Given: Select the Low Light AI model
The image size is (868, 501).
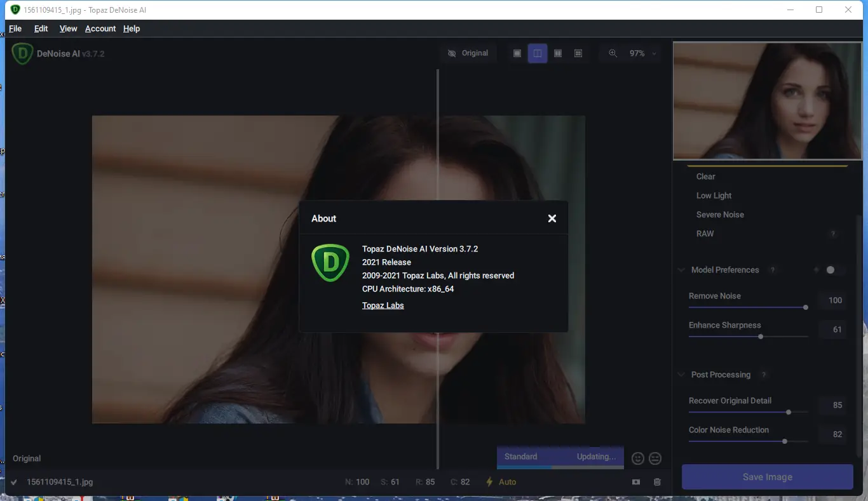Looking at the screenshot, I should click(x=714, y=196).
